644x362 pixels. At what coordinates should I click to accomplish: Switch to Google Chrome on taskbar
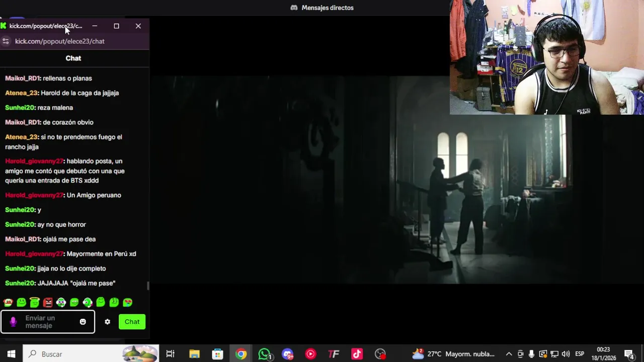click(241, 354)
